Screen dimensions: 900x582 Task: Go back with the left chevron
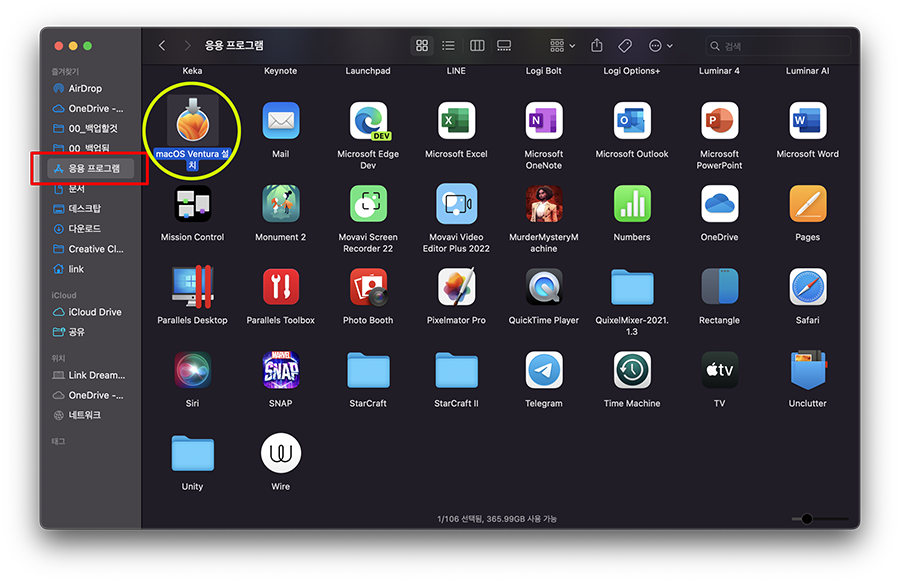point(162,45)
